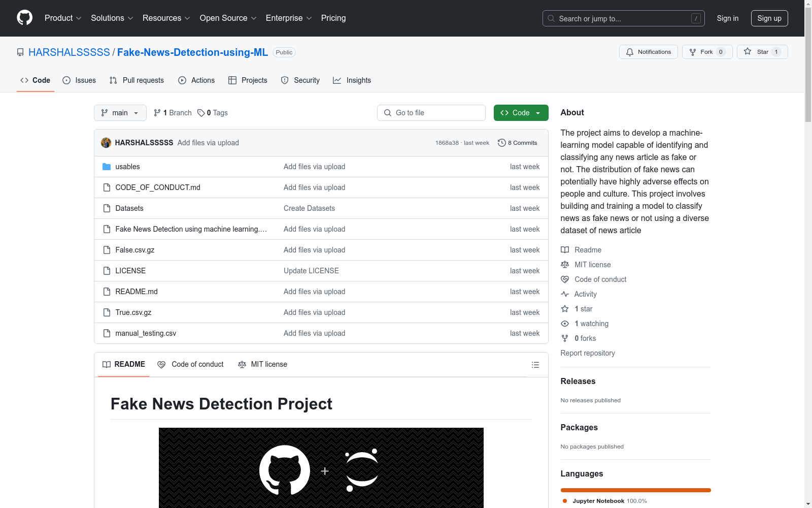Open the Enterprise dropdown
Screen dimensions: 812x508
[289, 18]
